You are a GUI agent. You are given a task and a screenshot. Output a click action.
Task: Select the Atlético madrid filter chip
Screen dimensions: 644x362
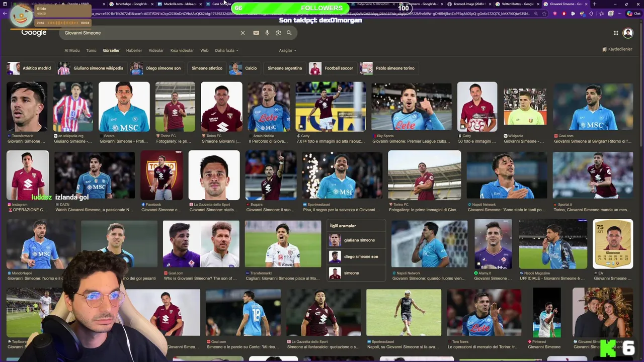point(30,68)
